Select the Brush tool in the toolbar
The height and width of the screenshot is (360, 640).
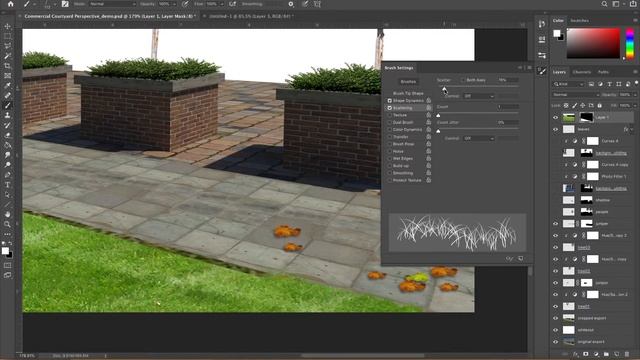(x=7, y=105)
